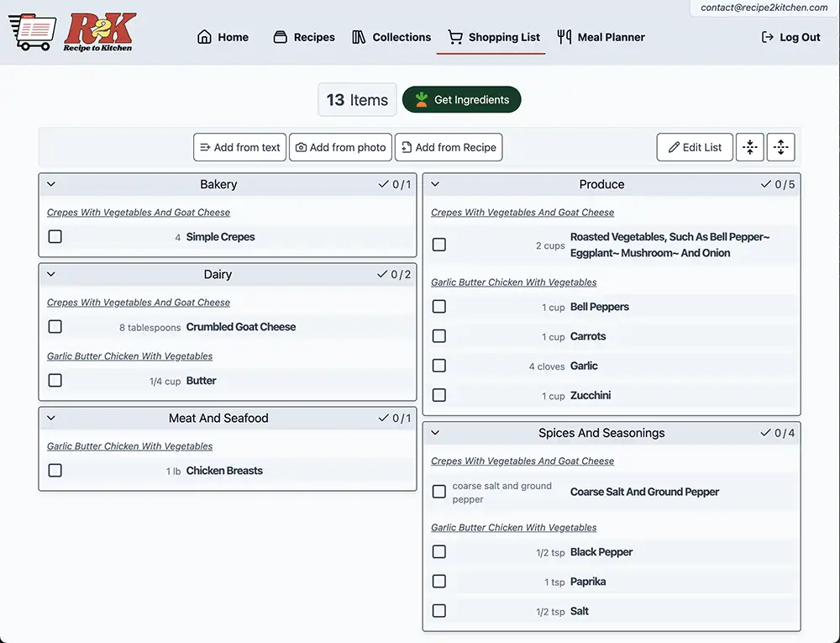Click the Add from text button
The height and width of the screenshot is (643, 840).
pyautogui.click(x=239, y=147)
